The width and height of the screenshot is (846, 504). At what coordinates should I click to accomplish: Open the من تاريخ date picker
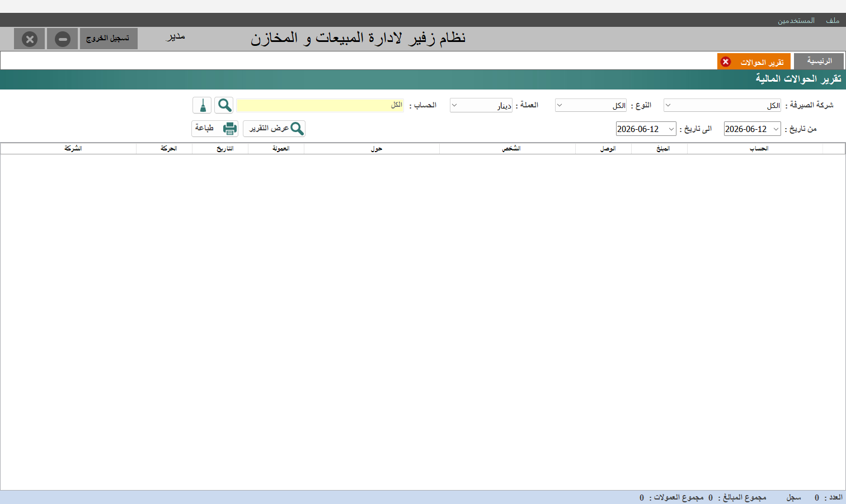(753, 129)
